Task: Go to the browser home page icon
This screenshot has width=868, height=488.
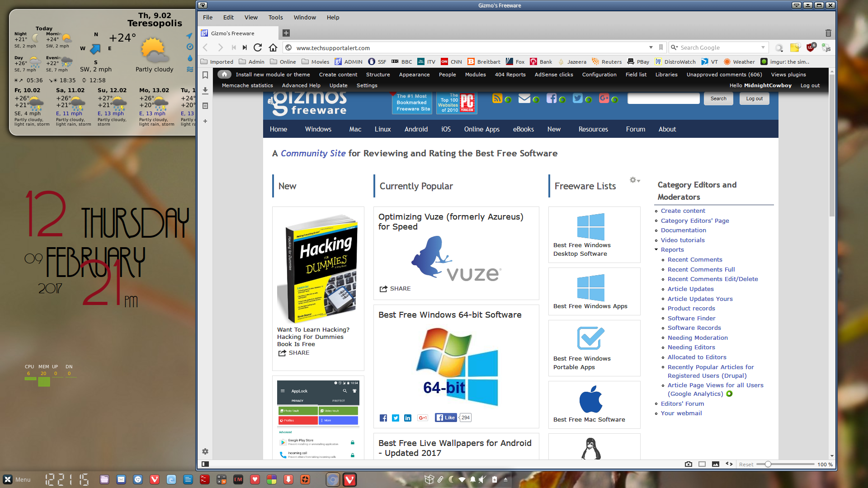Action: (x=273, y=47)
